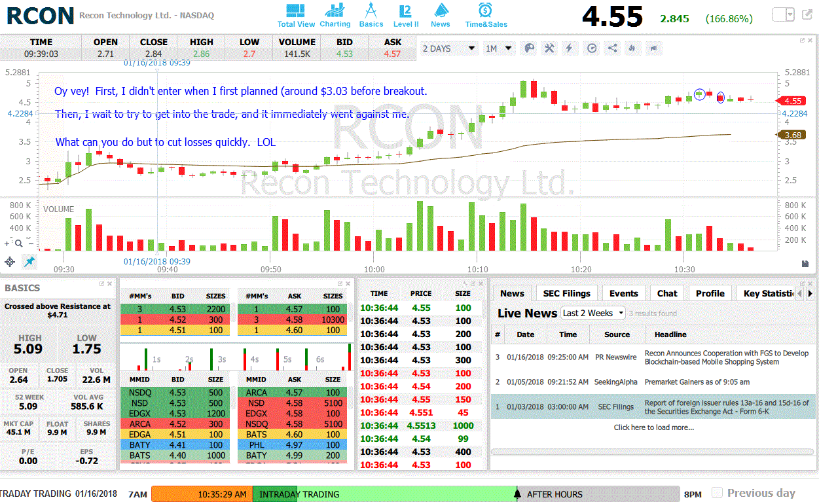
Task: Zoom in chart with plus icon
Action: (x=8, y=243)
